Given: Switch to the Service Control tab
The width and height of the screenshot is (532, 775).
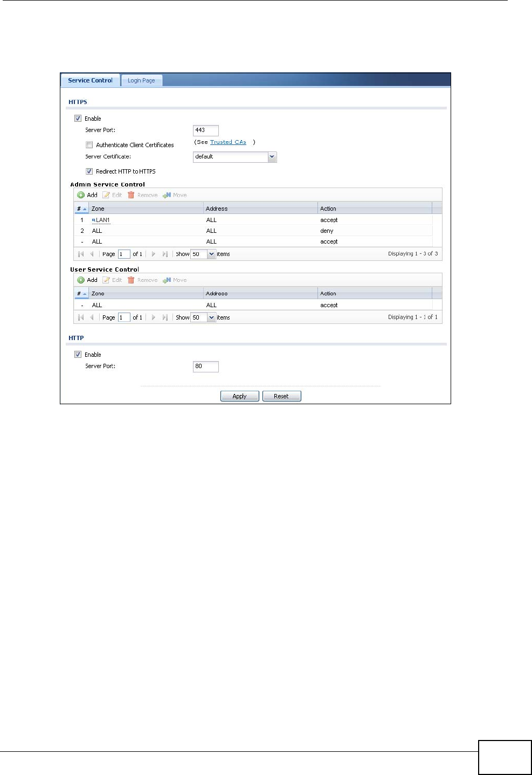Looking at the screenshot, I should click(x=90, y=80).
